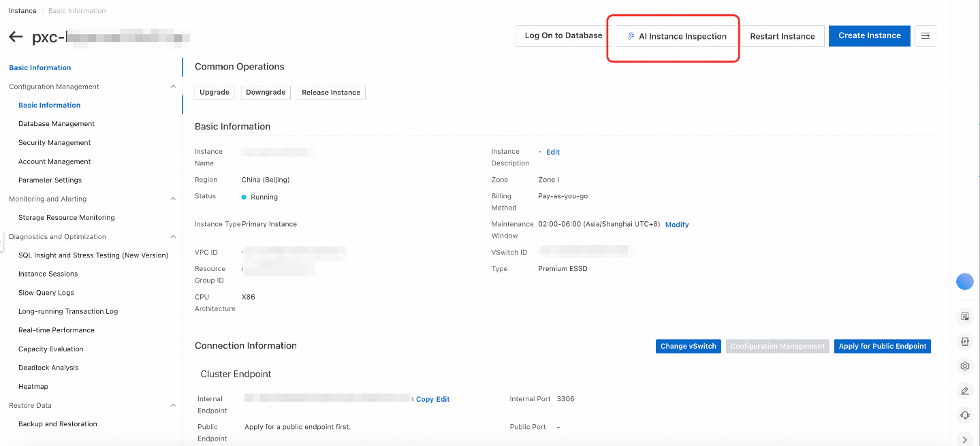Collapse the Diagnostics and Optimization section
980x446 pixels.
[173, 237]
